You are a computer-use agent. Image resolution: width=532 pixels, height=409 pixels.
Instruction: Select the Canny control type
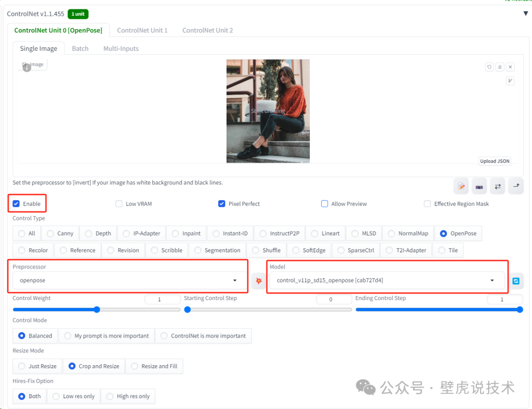point(60,234)
